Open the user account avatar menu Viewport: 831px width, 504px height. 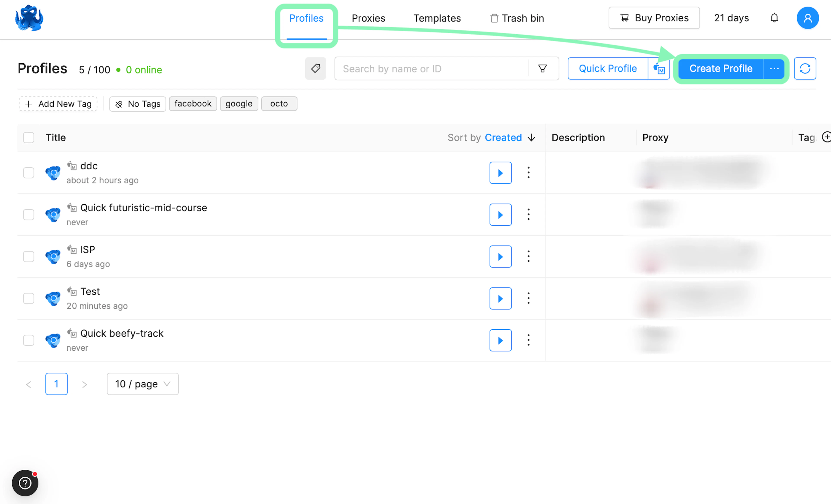pyautogui.click(x=808, y=18)
